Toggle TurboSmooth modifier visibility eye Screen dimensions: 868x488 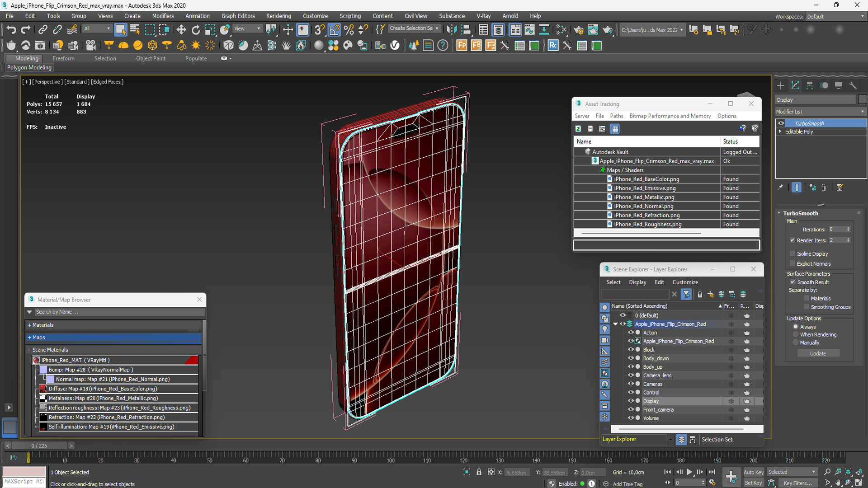coord(781,123)
